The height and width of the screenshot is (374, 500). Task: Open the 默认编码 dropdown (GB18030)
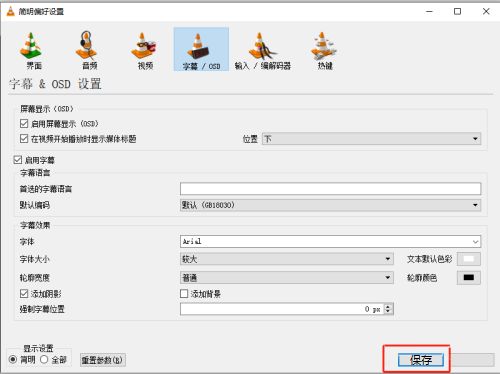pos(330,205)
